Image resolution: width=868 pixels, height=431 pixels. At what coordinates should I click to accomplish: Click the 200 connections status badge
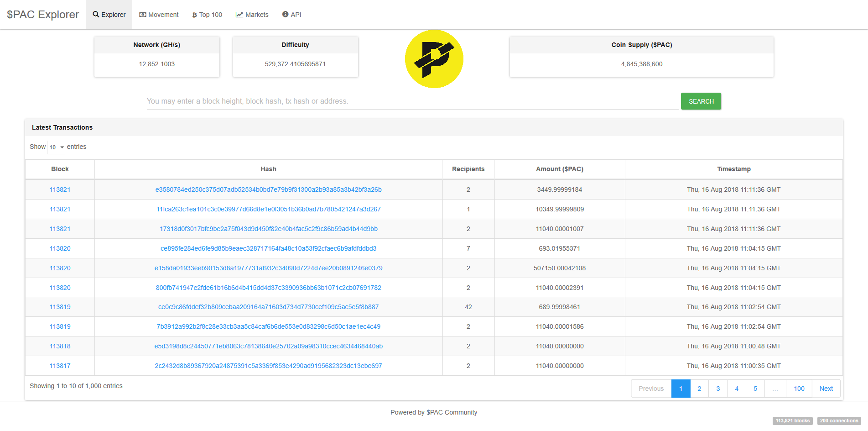[839, 421]
